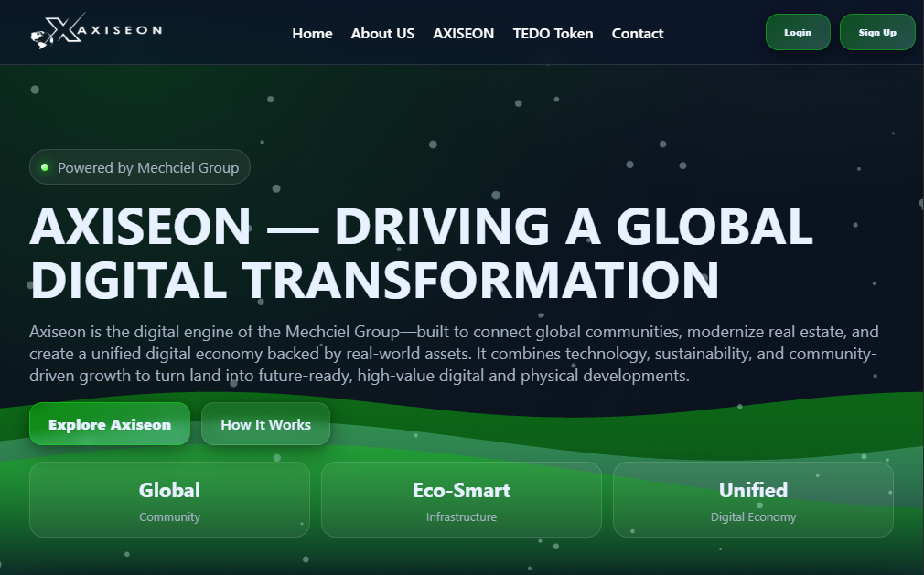
Task: Click the Infrastructure caption under Eco-Smart
Action: (x=461, y=517)
